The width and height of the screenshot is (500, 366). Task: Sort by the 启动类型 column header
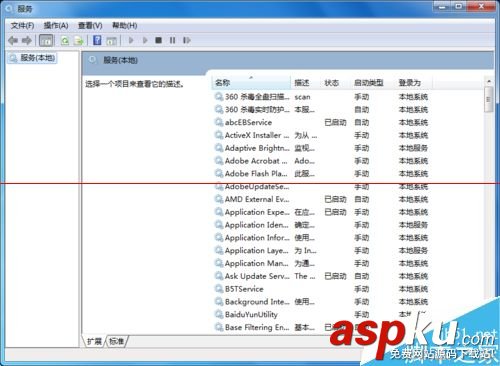373,83
